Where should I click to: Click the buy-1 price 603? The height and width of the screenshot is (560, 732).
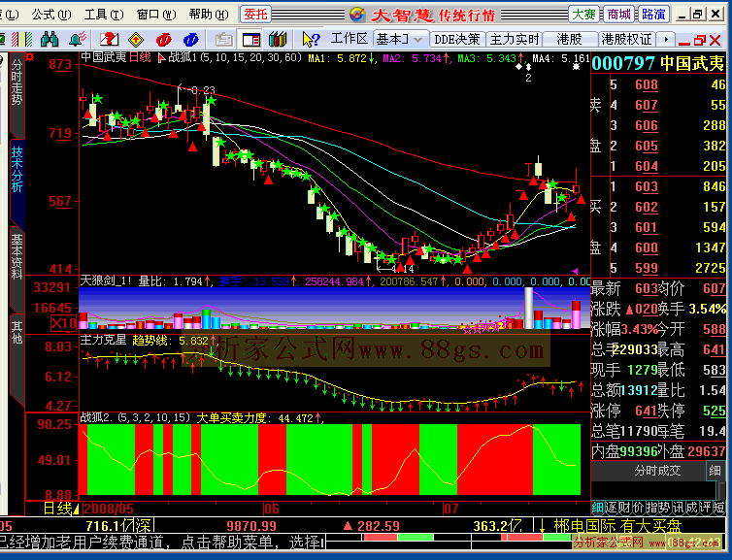pyautogui.click(x=647, y=186)
